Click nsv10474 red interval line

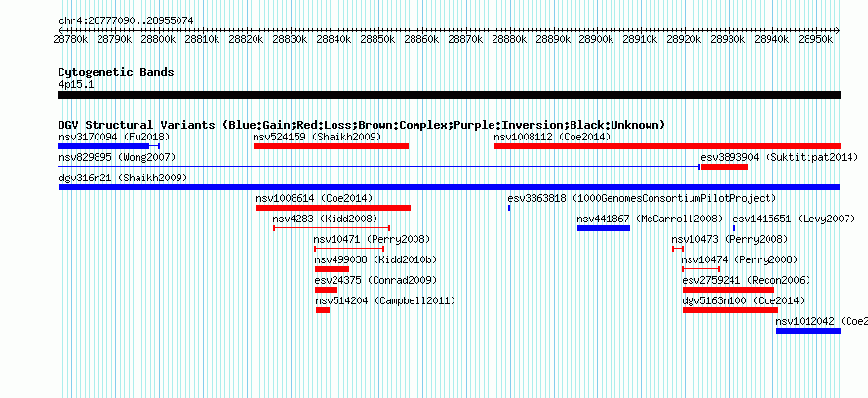point(701,269)
